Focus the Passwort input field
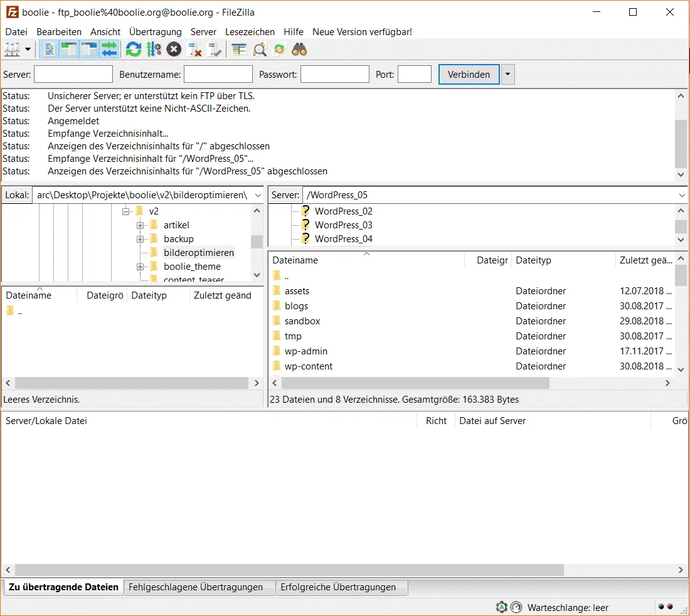Viewport: 690px width, 616px height. tap(335, 74)
